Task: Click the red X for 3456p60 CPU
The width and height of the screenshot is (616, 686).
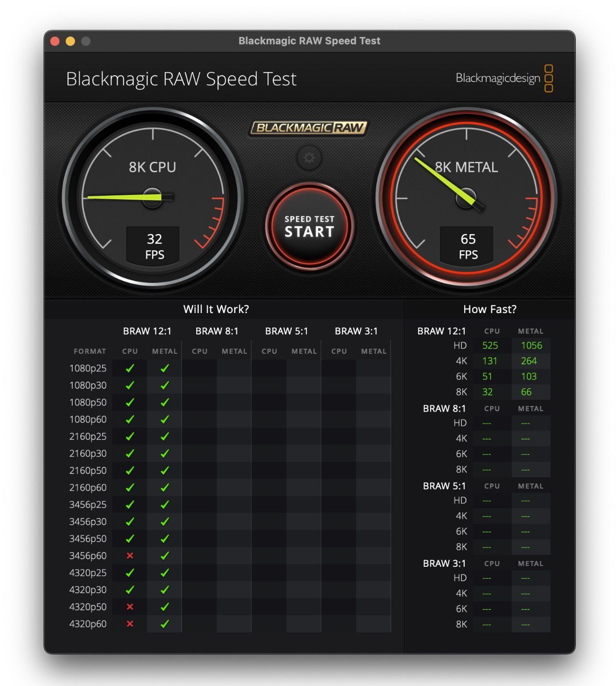Action: point(130,556)
